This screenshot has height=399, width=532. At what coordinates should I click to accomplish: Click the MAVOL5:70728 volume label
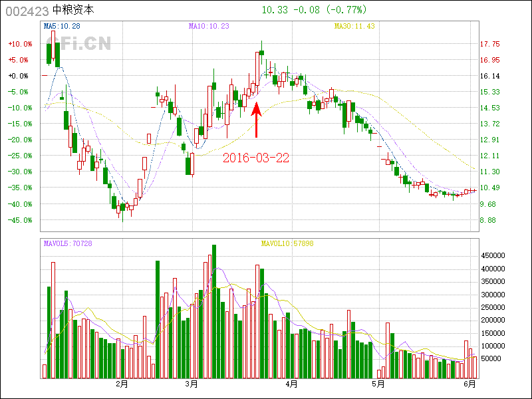pos(68,244)
